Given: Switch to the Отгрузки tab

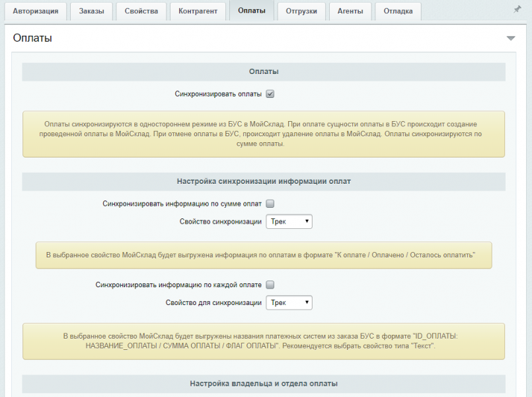Looking at the screenshot, I should (301, 11).
